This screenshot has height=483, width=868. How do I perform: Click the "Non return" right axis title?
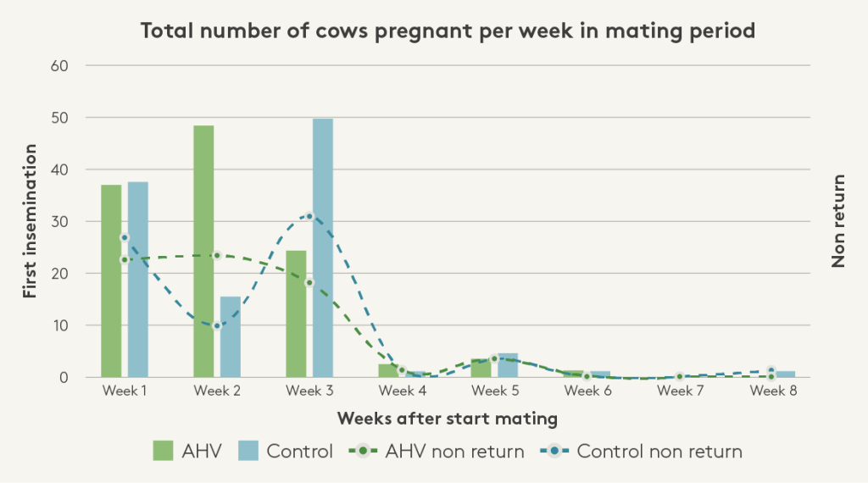tap(839, 221)
